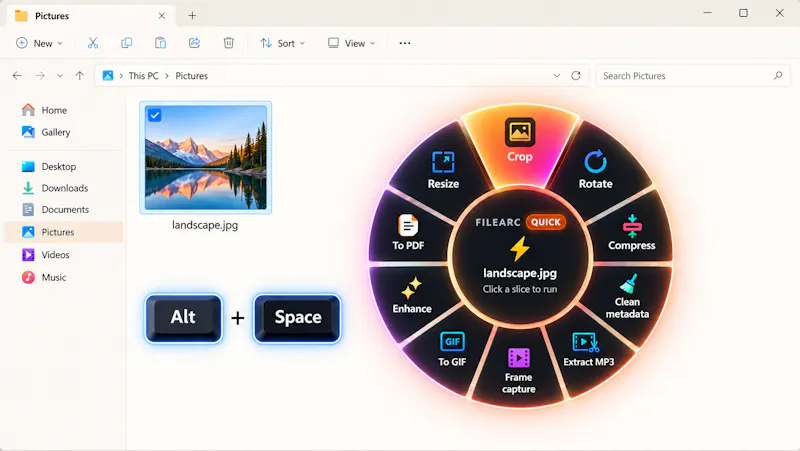Click the Cut scissors icon

[93, 43]
